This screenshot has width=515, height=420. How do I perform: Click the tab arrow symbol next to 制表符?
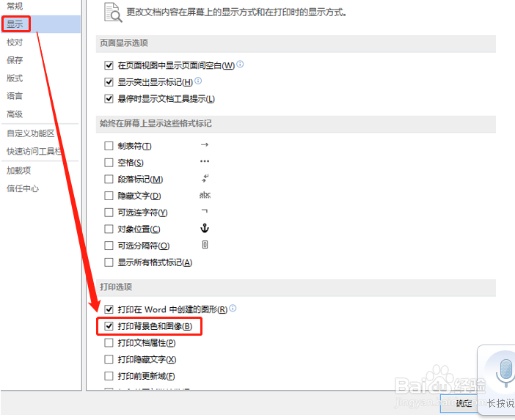point(205,144)
